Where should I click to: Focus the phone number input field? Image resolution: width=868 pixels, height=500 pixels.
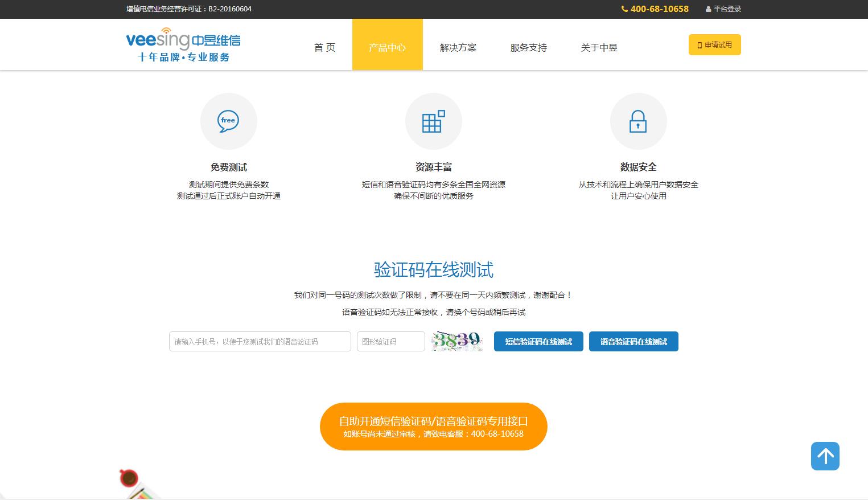pyautogui.click(x=260, y=342)
